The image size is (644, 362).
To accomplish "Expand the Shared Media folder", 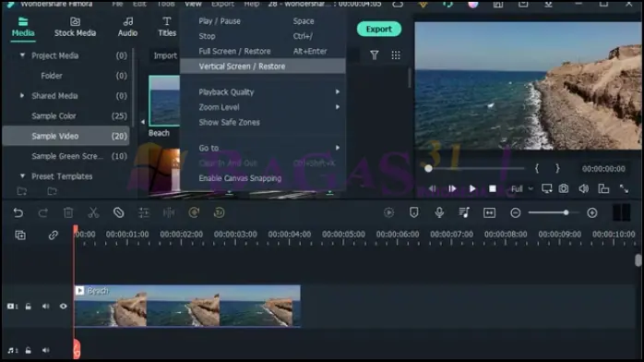I will pos(22,95).
